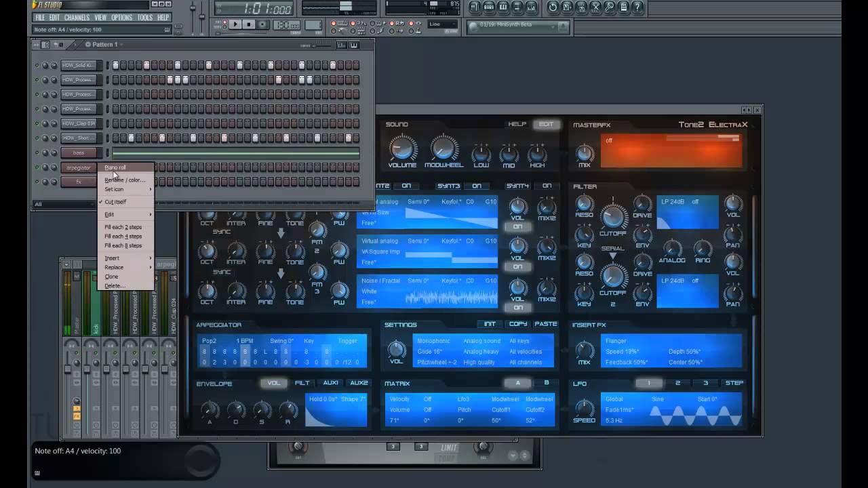
Task: Select the arpegiator channel button
Action: (x=79, y=167)
